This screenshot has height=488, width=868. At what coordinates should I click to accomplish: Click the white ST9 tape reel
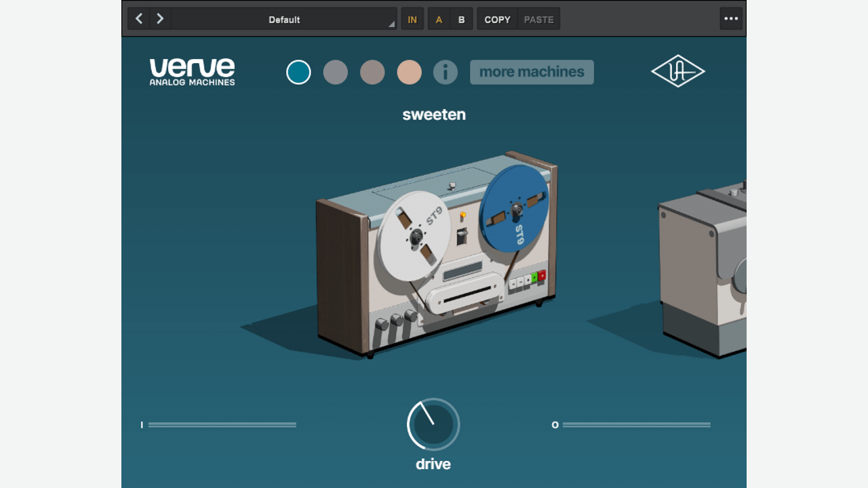(x=414, y=236)
